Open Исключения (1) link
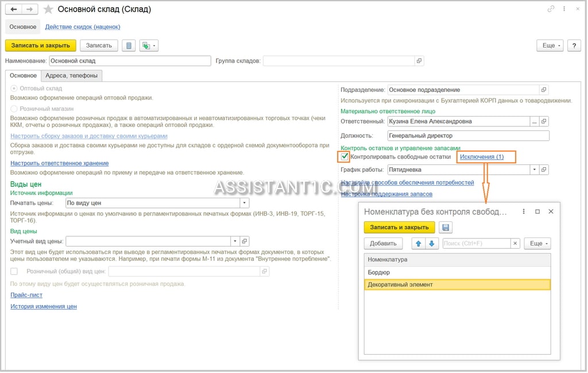 tap(482, 157)
